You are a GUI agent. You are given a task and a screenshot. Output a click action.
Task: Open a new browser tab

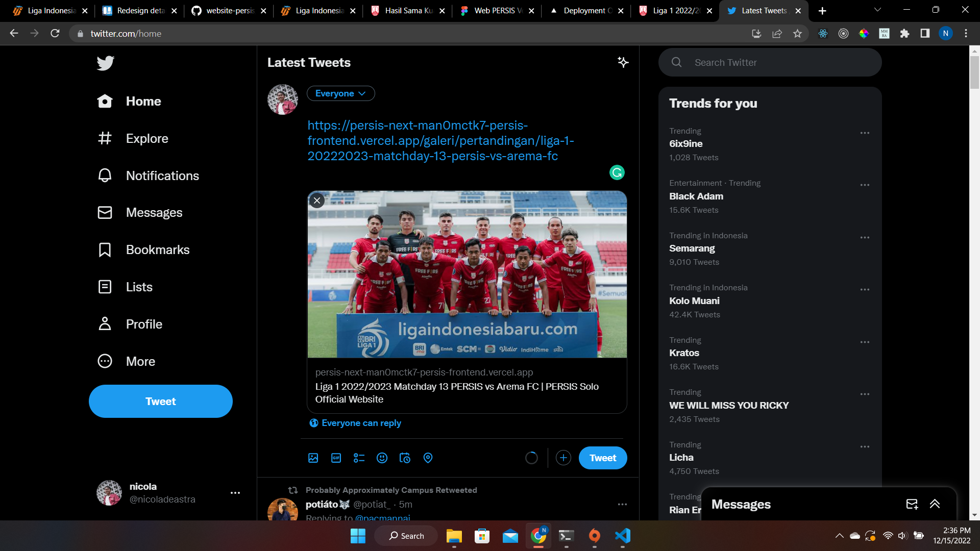(x=822, y=11)
